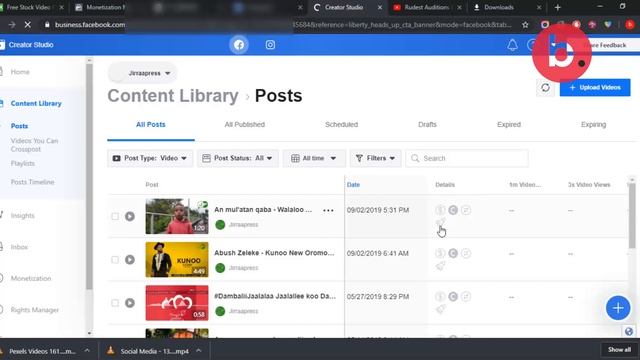Click the search magnifier icon

[415, 158]
